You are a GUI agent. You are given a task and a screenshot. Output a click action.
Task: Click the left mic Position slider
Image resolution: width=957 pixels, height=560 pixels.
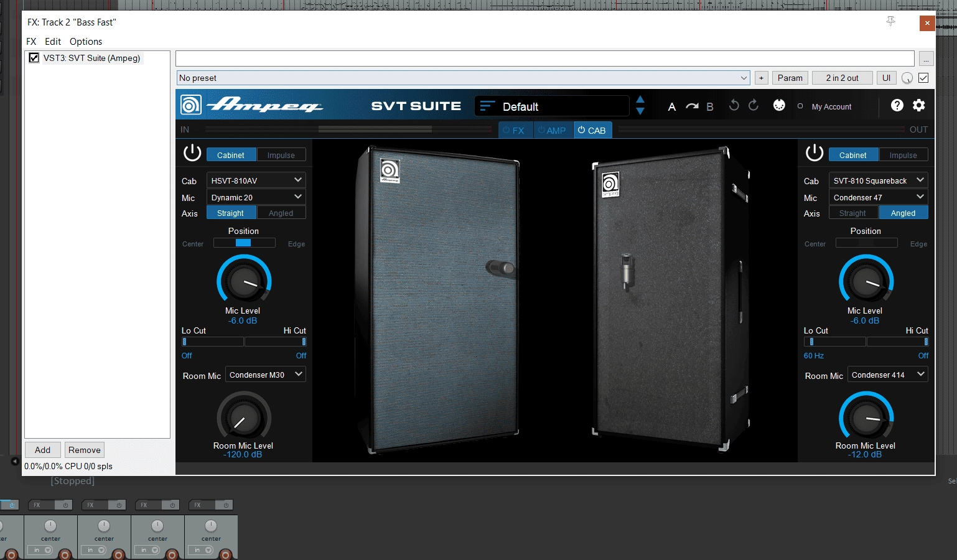(244, 243)
